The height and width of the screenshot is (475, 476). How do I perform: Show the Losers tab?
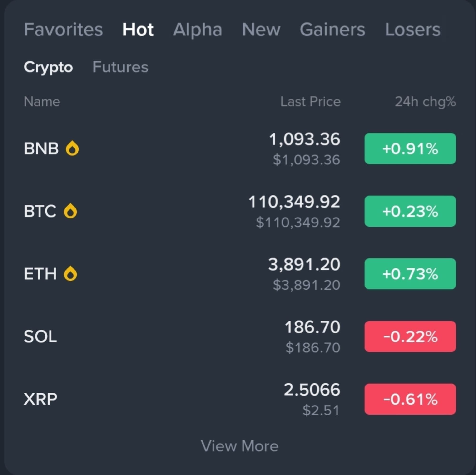click(x=413, y=30)
